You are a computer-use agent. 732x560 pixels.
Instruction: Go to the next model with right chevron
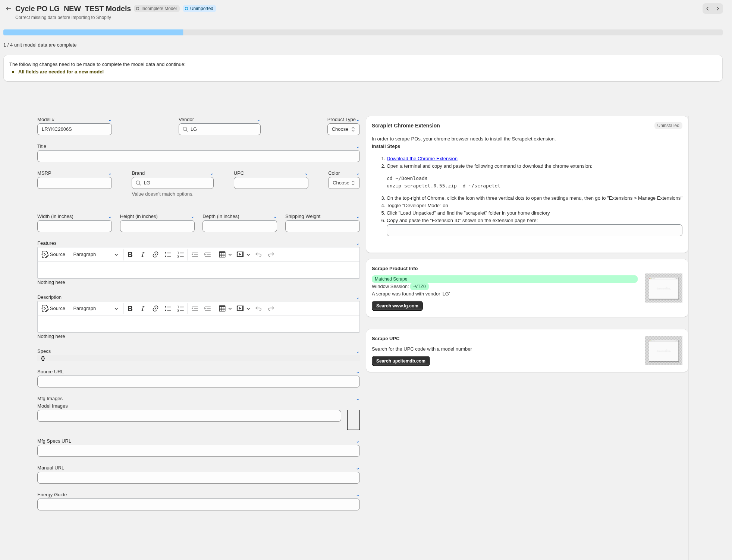click(x=718, y=9)
